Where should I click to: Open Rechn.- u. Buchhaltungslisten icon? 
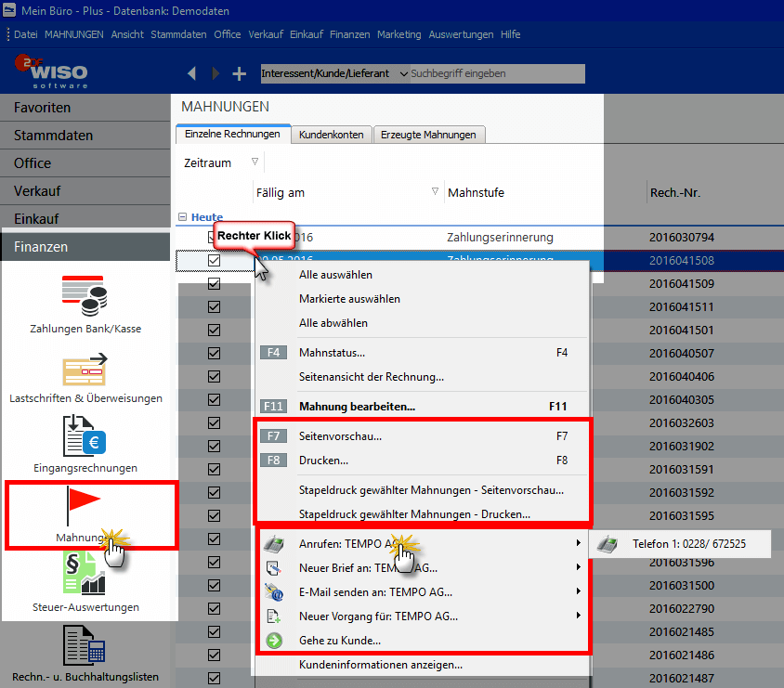point(85,645)
